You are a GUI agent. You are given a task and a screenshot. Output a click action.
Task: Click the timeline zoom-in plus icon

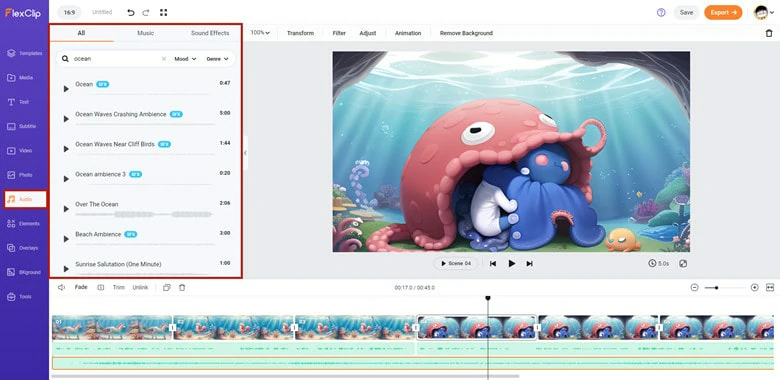click(x=755, y=287)
